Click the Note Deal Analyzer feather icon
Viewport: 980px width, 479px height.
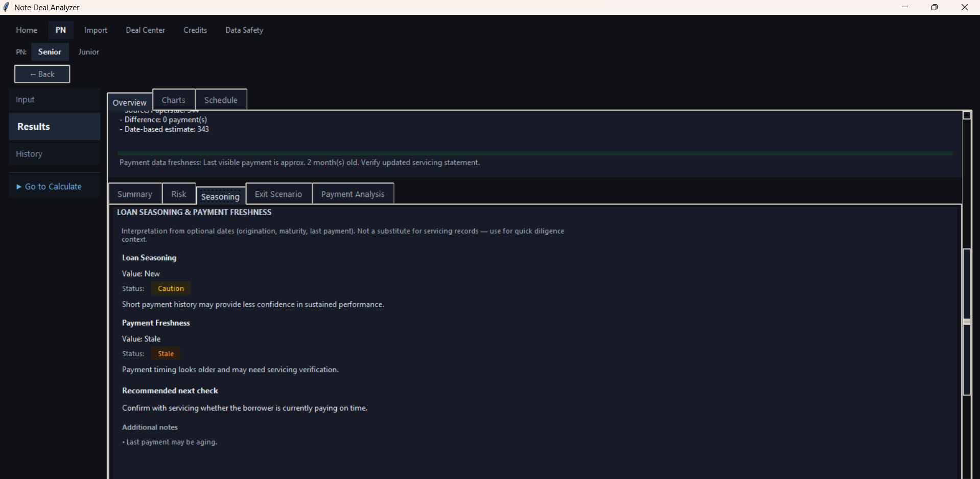tap(6, 7)
